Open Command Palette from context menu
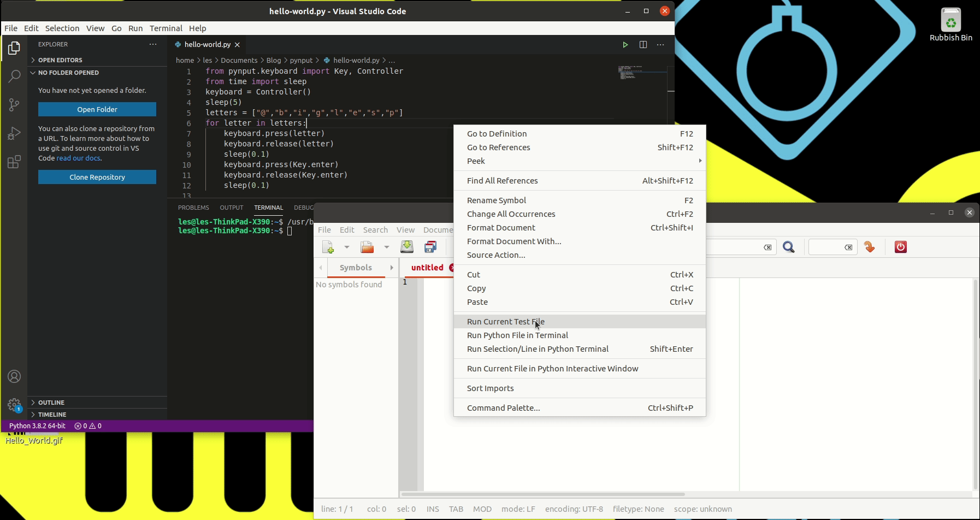Screen dimensions: 980x520 [580, 408]
